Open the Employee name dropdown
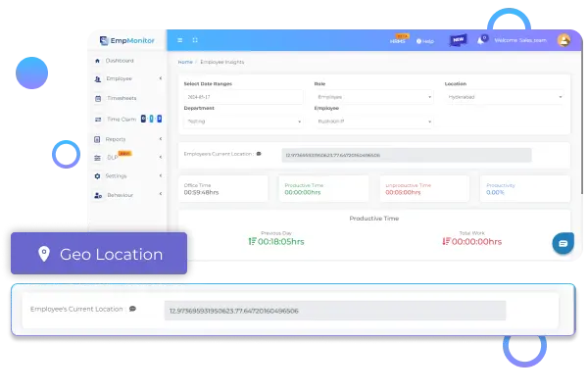The height and width of the screenshot is (392, 588). (373, 122)
